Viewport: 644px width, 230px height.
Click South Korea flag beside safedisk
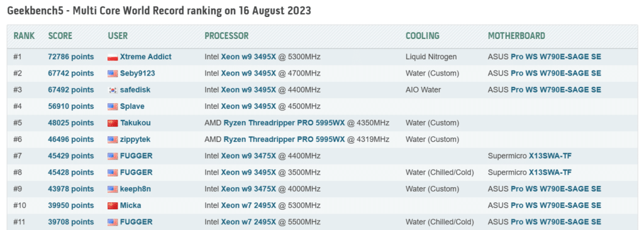tap(113, 89)
